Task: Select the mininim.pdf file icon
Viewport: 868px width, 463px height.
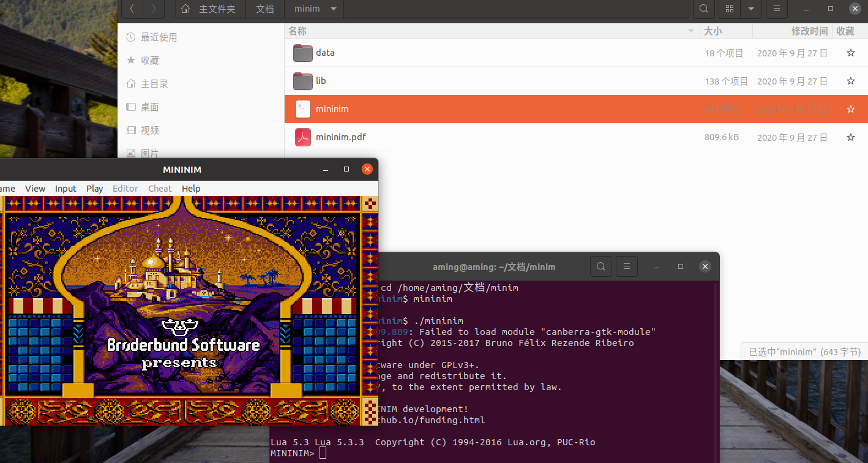Action: [303, 137]
